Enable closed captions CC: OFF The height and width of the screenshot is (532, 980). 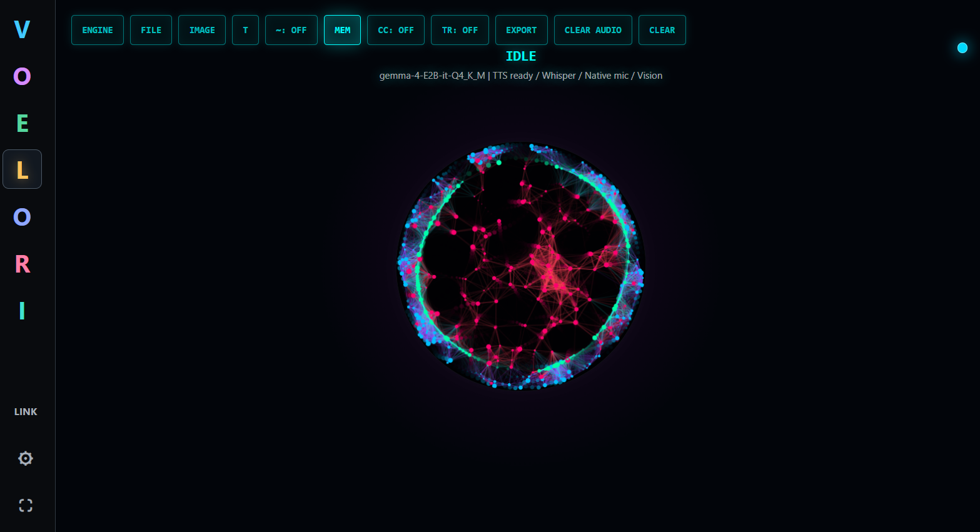tap(396, 30)
